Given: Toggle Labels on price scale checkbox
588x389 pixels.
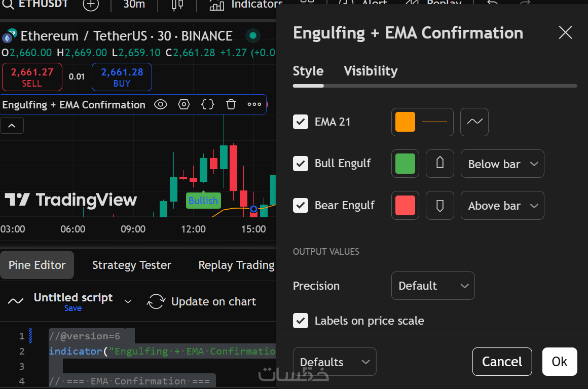Looking at the screenshot, I should [301, 321].
